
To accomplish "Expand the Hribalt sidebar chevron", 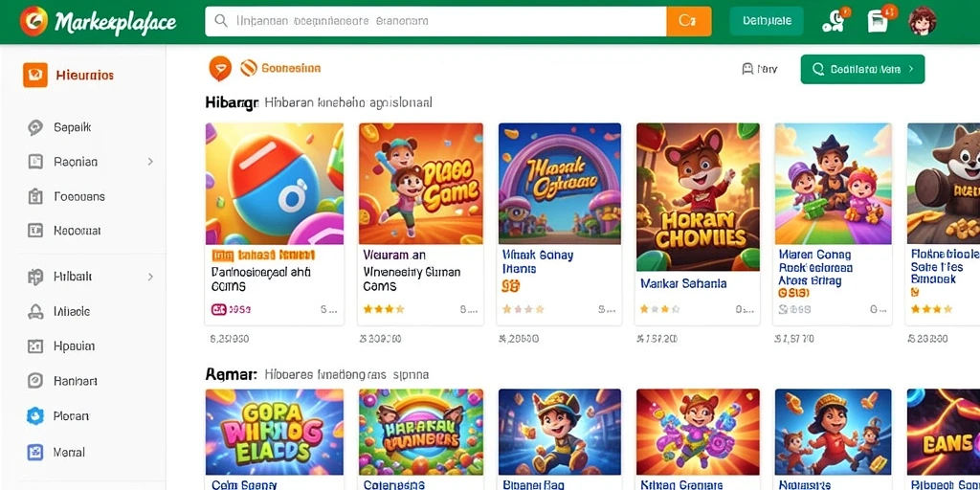I will click(150, 277).
